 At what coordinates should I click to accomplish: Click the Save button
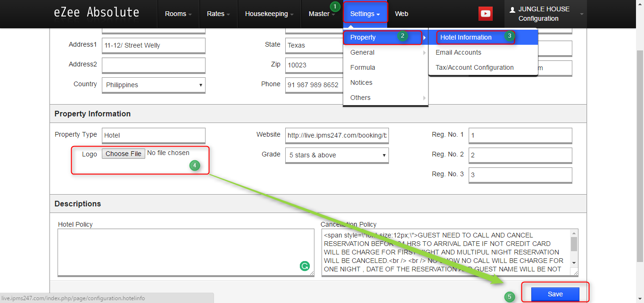[555, 294]
